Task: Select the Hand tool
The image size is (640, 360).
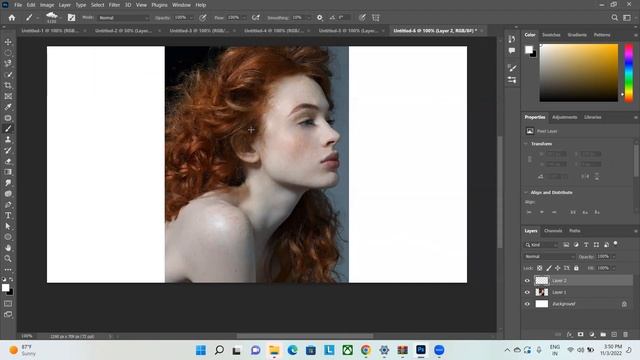Action: 8,248
